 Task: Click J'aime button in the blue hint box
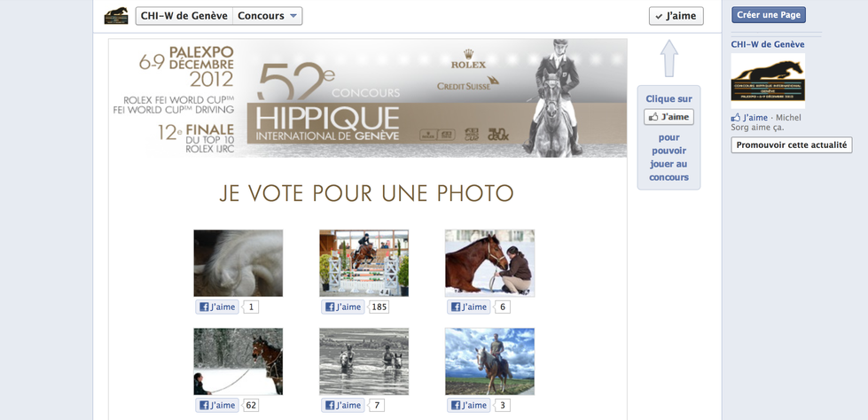pyautogui.click(x=669, y=117)
